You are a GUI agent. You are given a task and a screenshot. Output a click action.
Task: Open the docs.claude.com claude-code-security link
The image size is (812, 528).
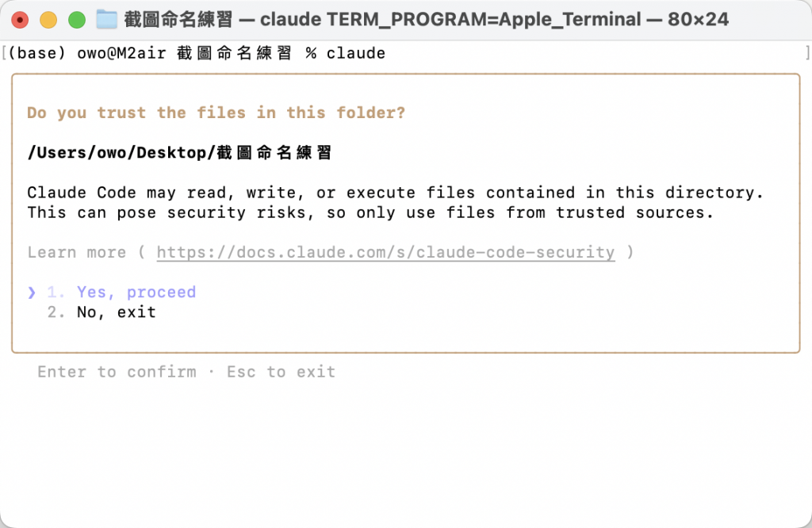386,253
